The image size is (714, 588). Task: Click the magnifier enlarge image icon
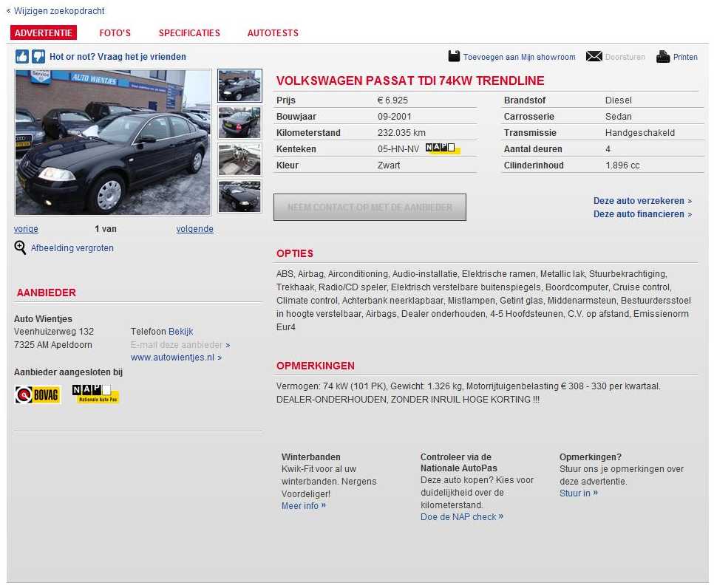click(x=20, y=247)
